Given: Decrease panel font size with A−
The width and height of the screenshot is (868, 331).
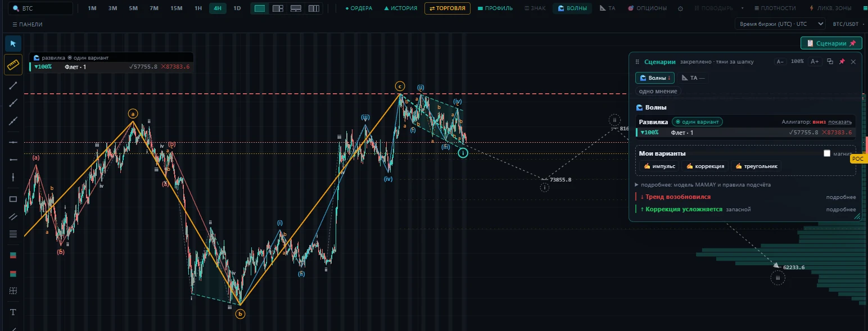Looking at the screenshot, I should coord(780,61).
